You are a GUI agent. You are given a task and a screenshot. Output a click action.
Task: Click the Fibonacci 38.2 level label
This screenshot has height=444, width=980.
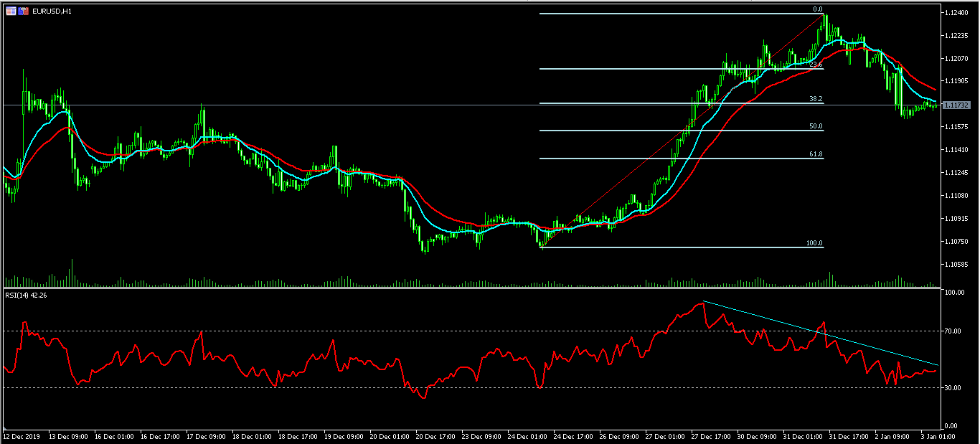tap(816, 99)
